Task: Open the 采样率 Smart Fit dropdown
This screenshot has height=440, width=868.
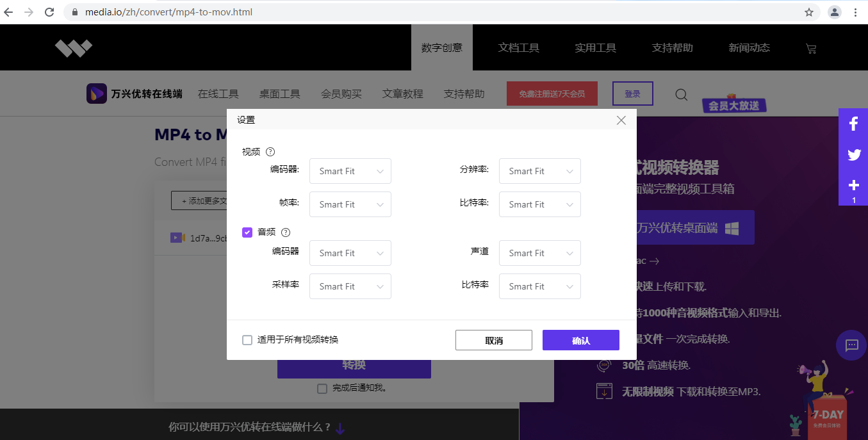Action: [350, 286]
